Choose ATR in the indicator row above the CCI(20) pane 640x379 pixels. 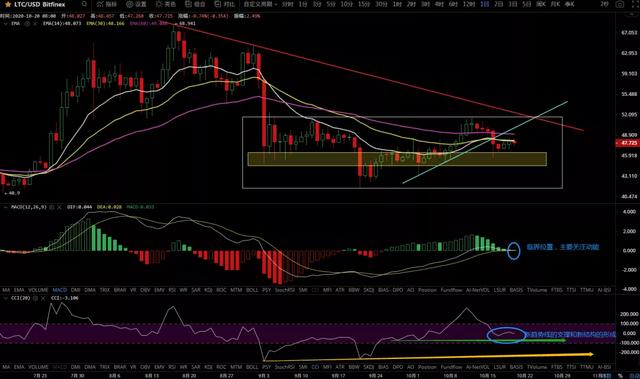tap(340, 290)
